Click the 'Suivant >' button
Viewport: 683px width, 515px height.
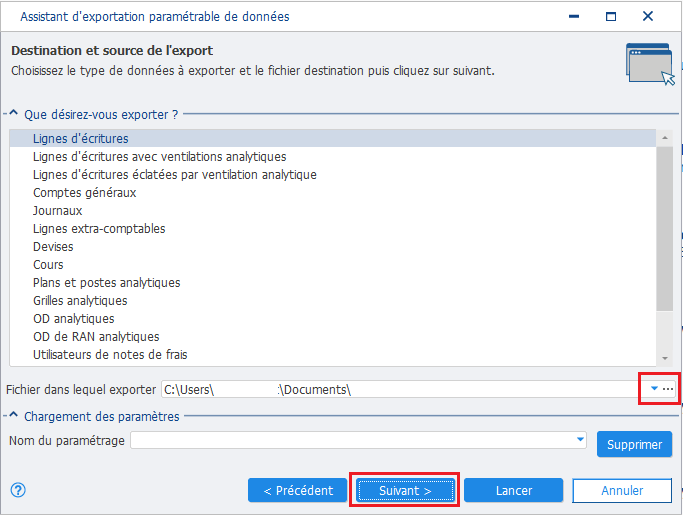point(405,491)
